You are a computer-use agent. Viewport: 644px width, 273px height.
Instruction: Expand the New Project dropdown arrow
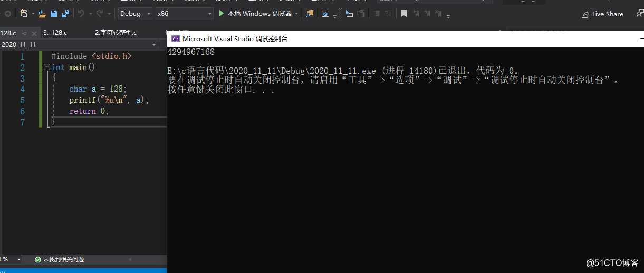tap(33, 14)
